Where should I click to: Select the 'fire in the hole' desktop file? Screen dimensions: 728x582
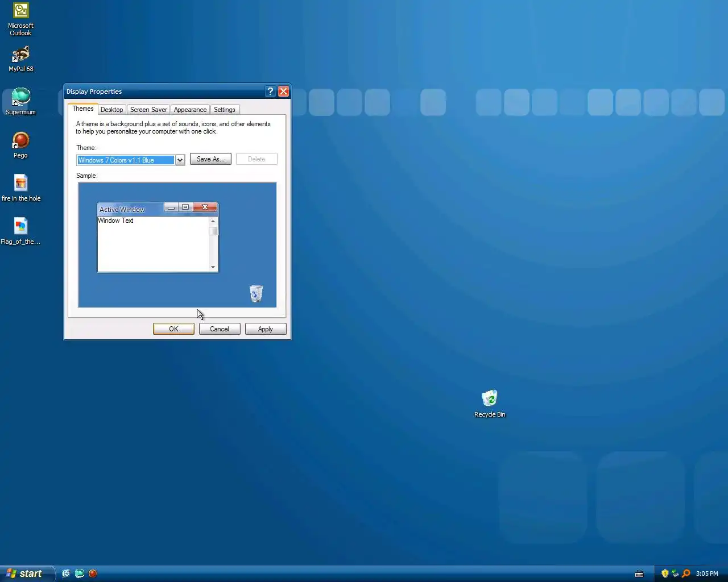[20, 188]
